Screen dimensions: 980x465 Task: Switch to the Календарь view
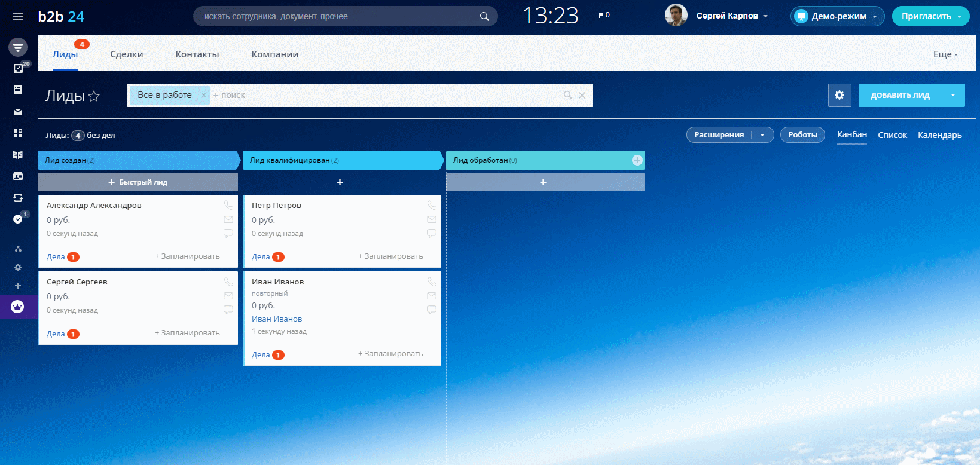click(940, 135)
